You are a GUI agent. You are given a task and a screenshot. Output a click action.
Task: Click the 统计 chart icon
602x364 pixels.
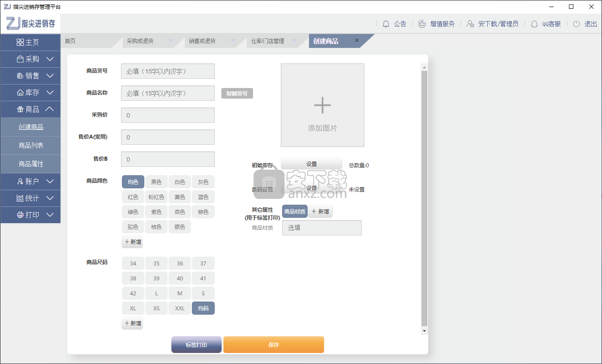coord(20,198)
